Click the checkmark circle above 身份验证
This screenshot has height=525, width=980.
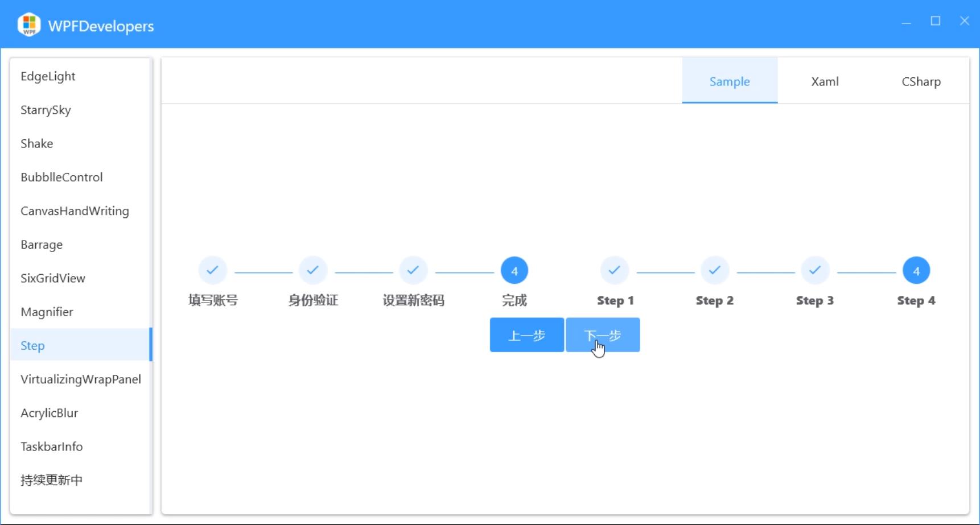(313, 270)
